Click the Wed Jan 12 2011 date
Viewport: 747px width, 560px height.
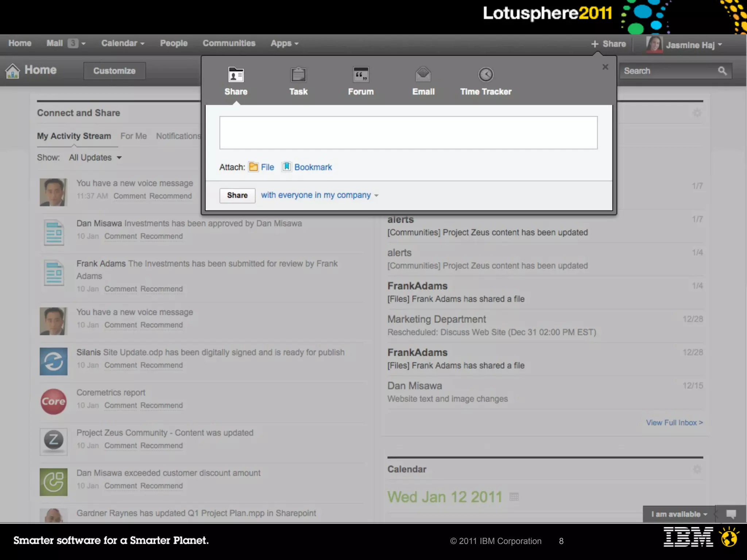point(445,497)
